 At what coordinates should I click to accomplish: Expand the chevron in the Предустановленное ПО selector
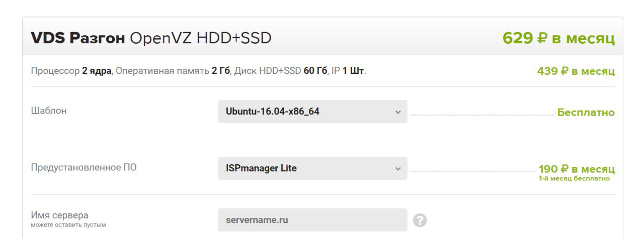point(398,169)
